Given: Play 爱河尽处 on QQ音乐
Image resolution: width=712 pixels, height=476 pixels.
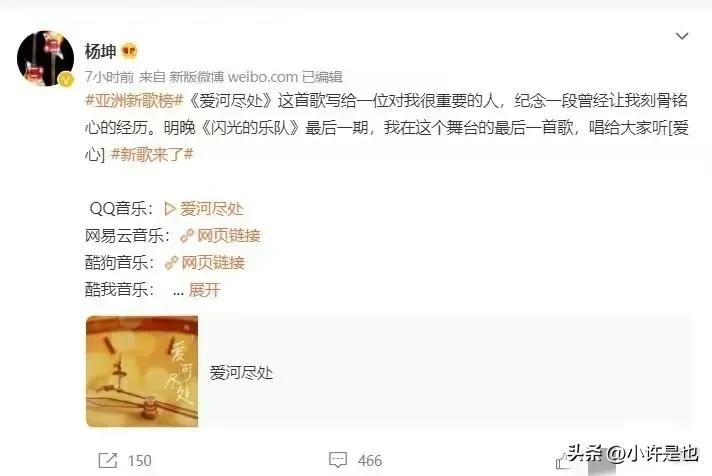Looking at the screenshot, I should click(211, 209).
